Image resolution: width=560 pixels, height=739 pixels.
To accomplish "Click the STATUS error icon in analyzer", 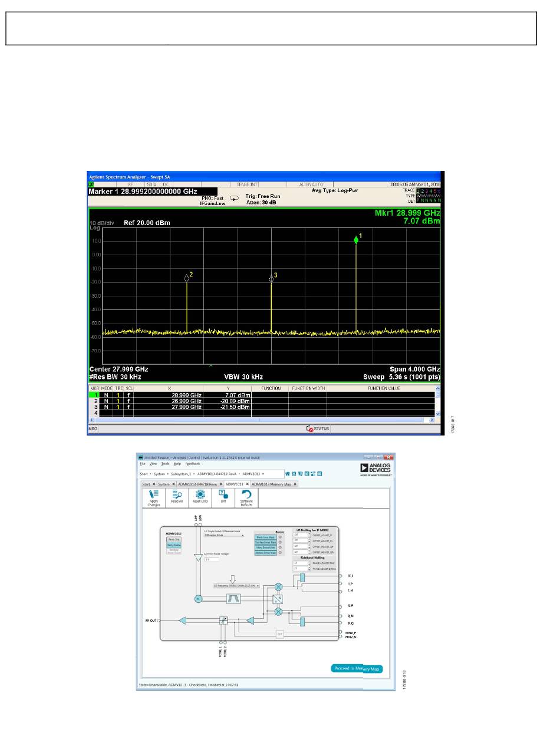I will pyautogui.click(x=310, y=428).
